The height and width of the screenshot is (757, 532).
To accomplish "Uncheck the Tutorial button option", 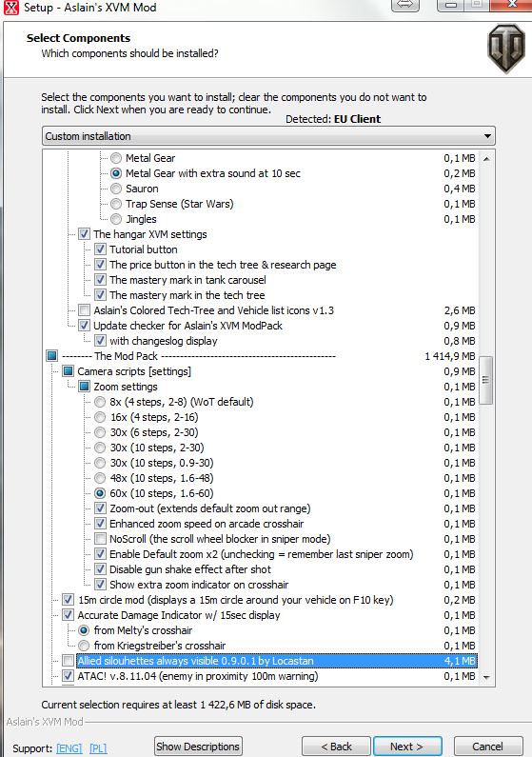I will [100, 249].
